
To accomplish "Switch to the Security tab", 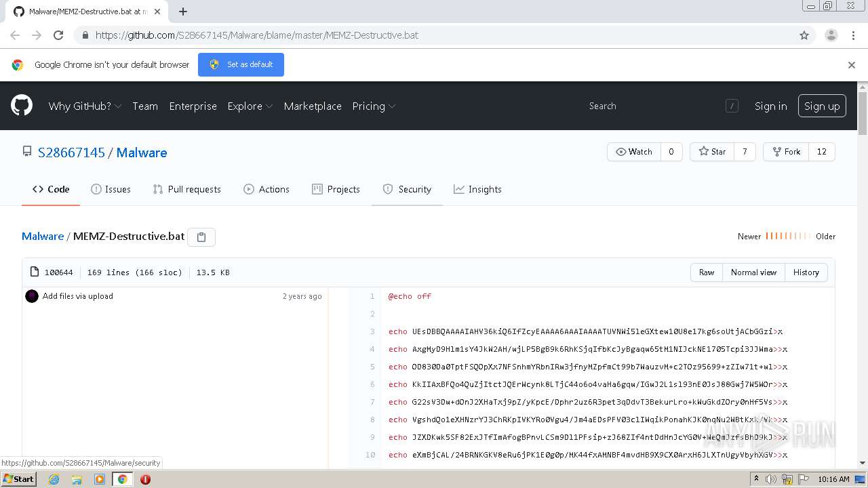I will pyautogui.click(x=407, y=189).
